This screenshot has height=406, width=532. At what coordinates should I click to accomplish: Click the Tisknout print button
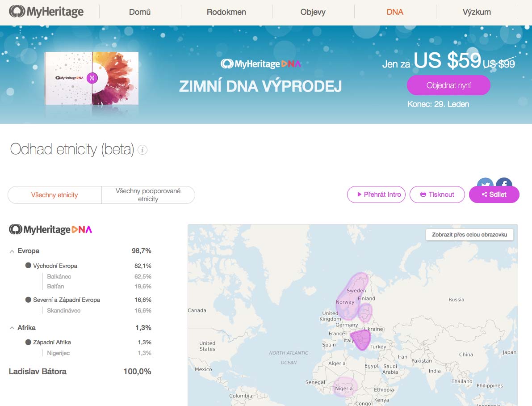click(x=437, y=195)
